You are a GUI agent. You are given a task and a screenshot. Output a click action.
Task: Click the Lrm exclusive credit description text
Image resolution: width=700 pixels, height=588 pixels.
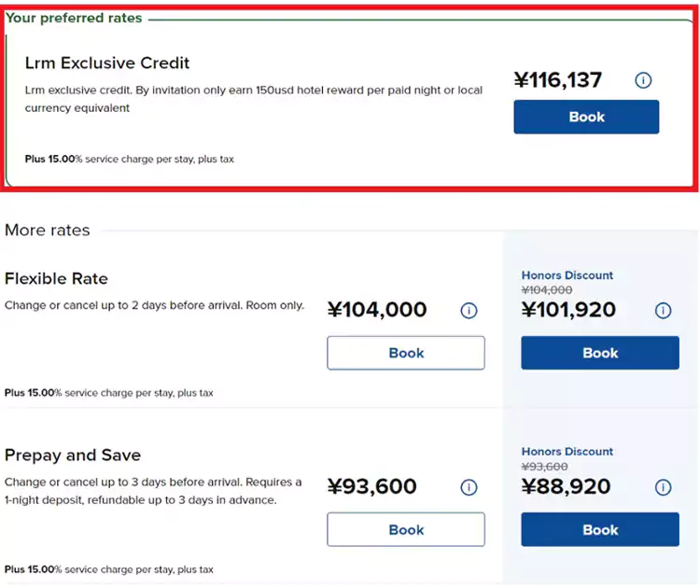coord(254,99)
